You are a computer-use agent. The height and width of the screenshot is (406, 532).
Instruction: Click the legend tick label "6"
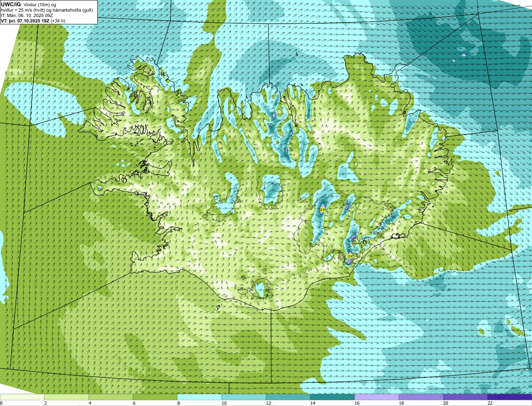coord(134,403)
